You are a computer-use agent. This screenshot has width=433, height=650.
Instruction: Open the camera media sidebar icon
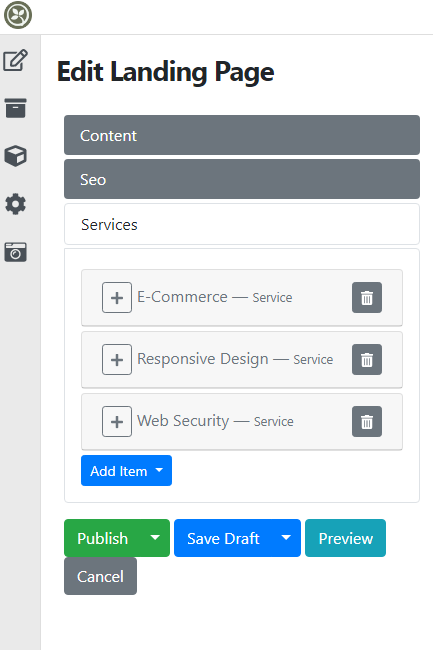point(16,252)
